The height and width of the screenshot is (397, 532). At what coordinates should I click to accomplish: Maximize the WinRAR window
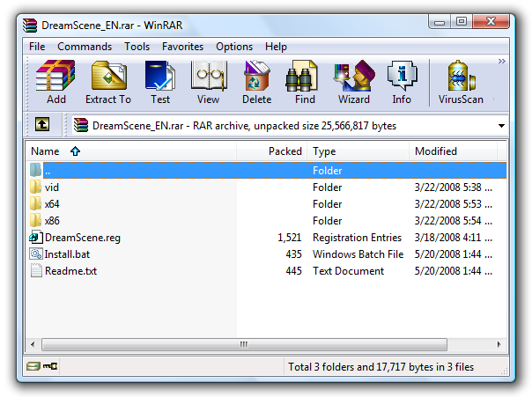461,22
